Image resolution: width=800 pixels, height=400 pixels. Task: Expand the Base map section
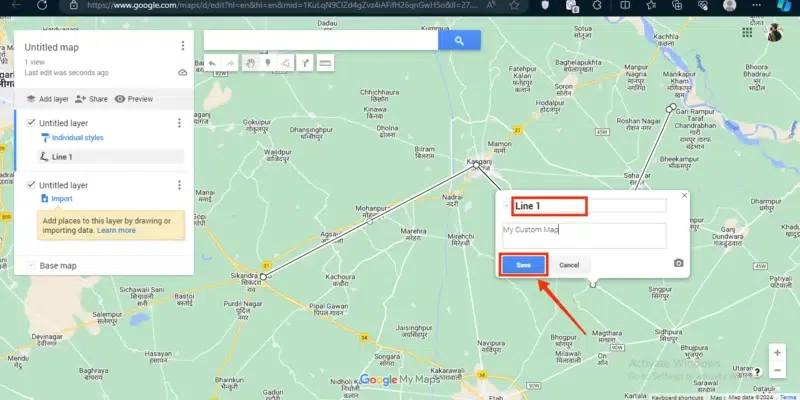coord(31,265)
